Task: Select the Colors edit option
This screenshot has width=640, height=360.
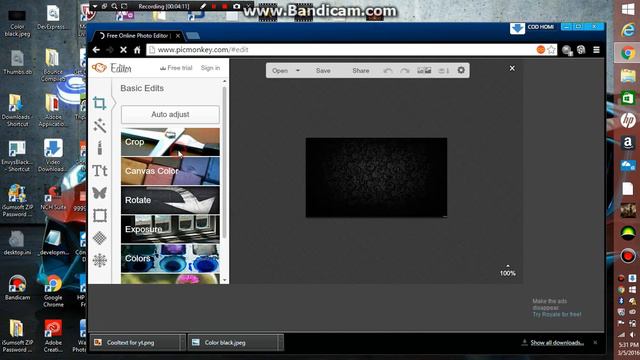Action: [x=170, y=258]
